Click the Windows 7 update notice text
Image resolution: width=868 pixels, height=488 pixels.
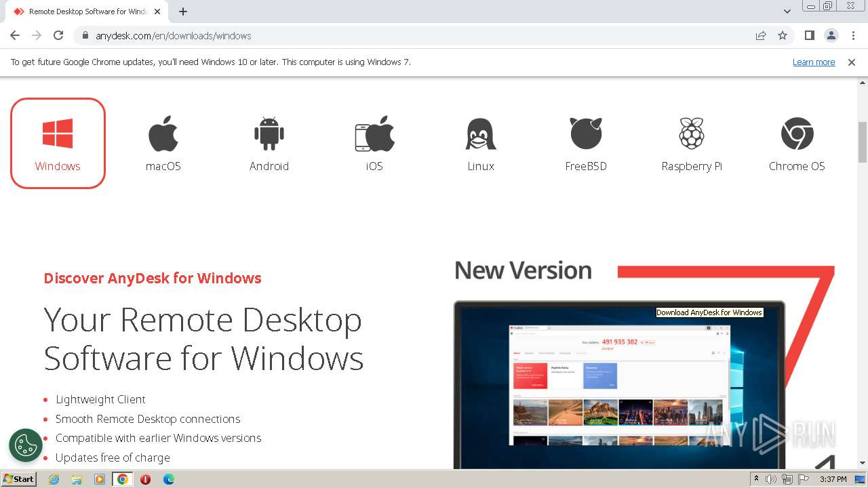click(x=211, y=62)
